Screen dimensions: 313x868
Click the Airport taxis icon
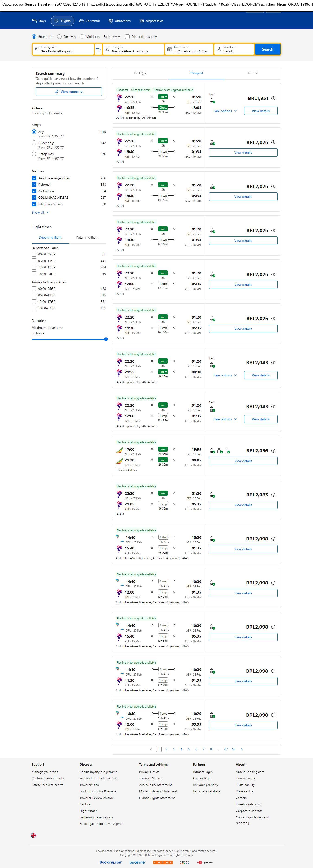point(142,21)
